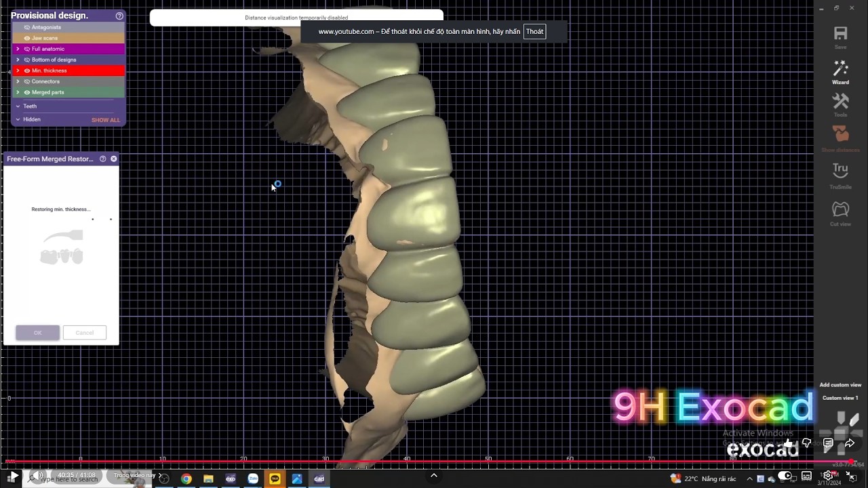
Task: Click Add custom view
Action: tap(840, 385)
